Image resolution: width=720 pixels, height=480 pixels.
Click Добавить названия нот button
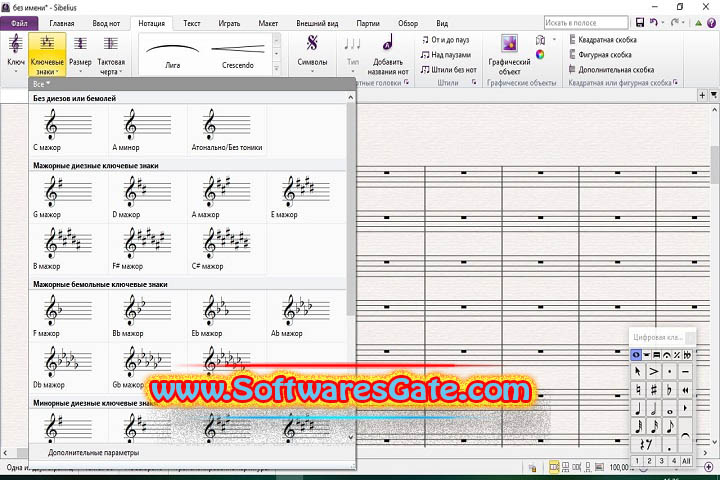388,53
